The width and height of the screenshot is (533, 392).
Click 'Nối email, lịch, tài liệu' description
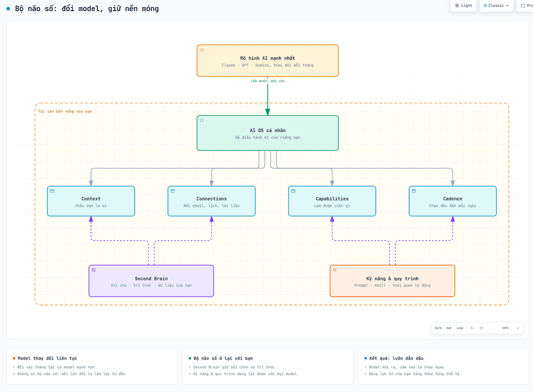pyautogui.click(x=211, y=206)
